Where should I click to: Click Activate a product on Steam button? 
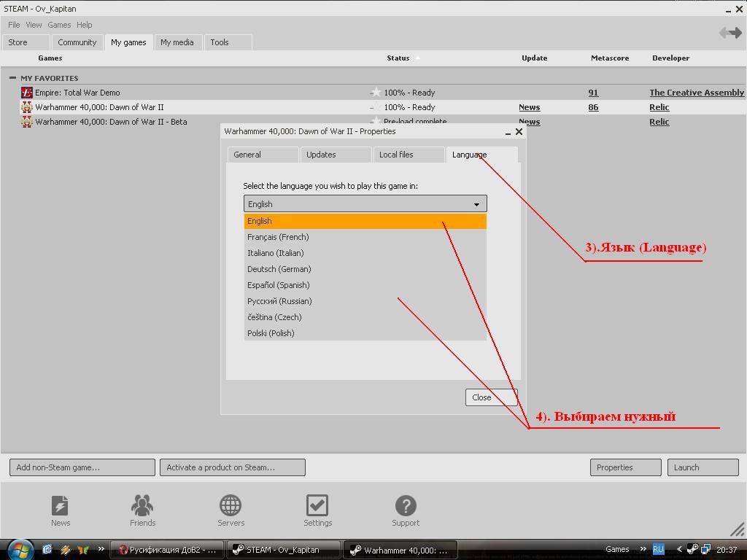233,467
